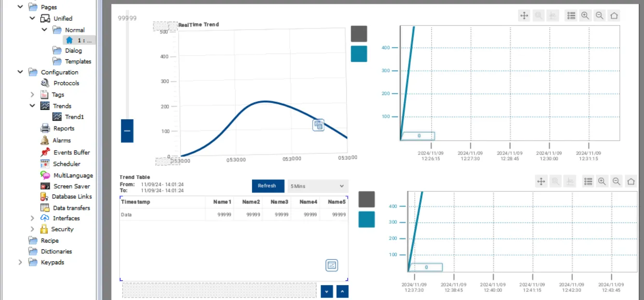Collapse the Trends branch in the tree
Viewport: 644px width, 300px height.
click(x=32, y=106)
